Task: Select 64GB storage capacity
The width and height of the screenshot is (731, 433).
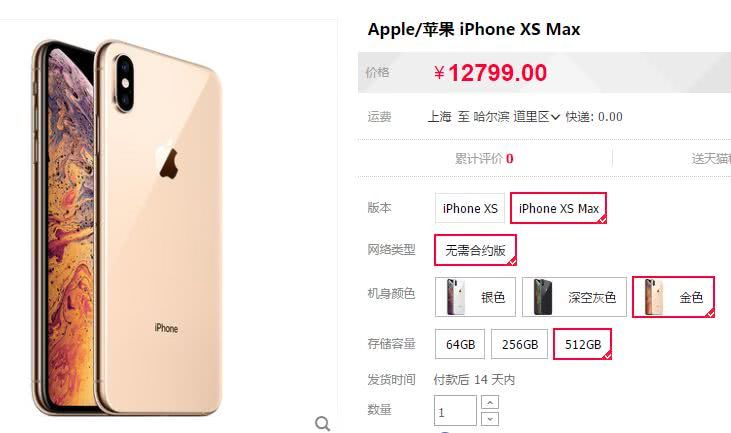Action: 460,344
